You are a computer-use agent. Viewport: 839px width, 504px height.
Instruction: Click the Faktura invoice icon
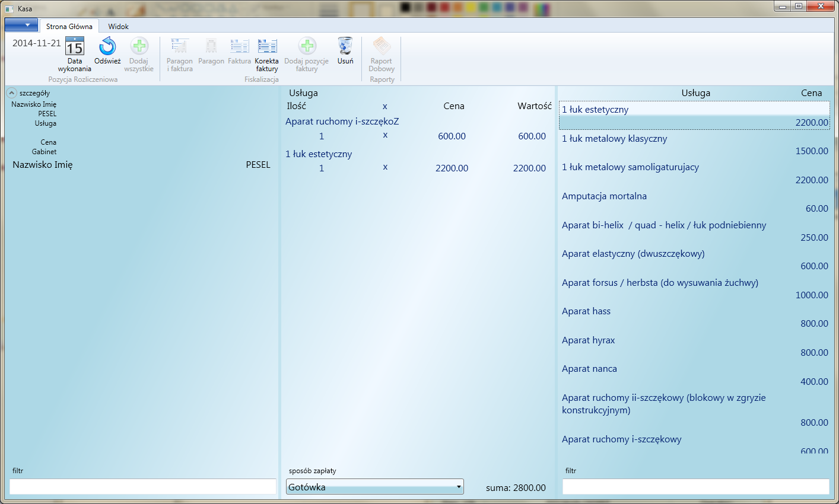pyautogui.click(x=239, y=46)
